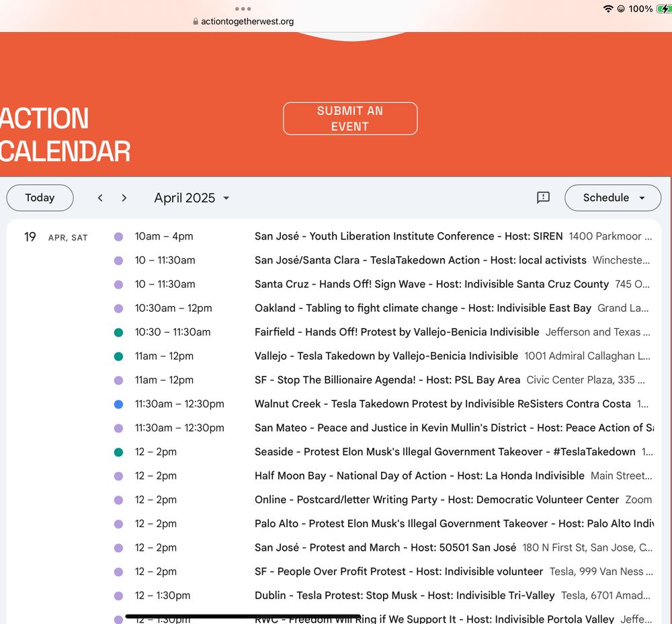This screenshot has width=672, height=624.
Task: Click the purple dot of the Youth Liberation Institute event
Action: click(119, 237)
